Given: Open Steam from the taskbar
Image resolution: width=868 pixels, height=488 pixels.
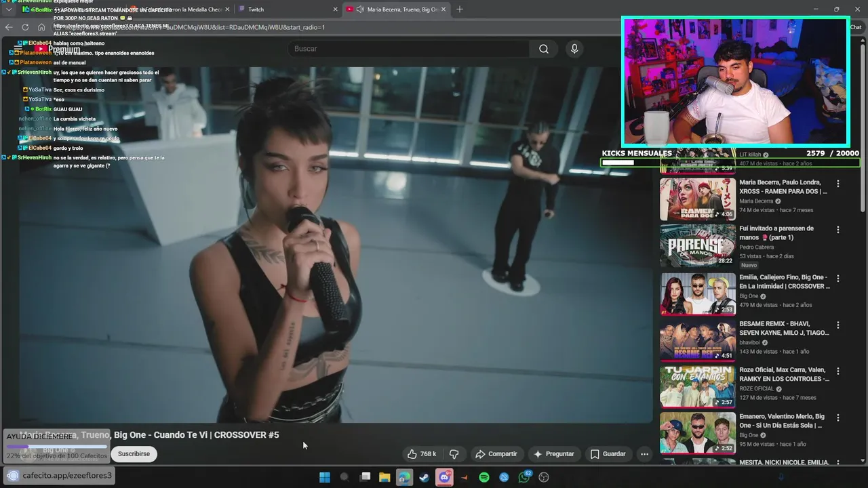Looking at the screenshot, I should (x=424, y=477).
